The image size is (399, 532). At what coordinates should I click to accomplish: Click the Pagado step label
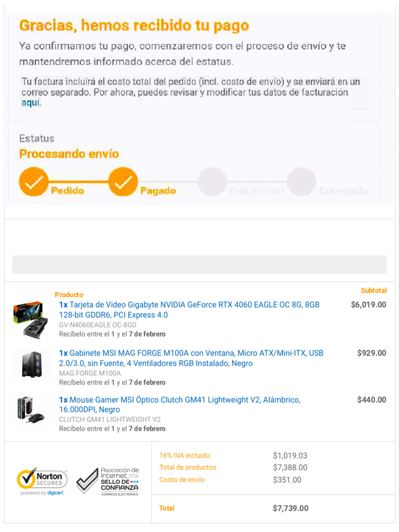point(158,190)
